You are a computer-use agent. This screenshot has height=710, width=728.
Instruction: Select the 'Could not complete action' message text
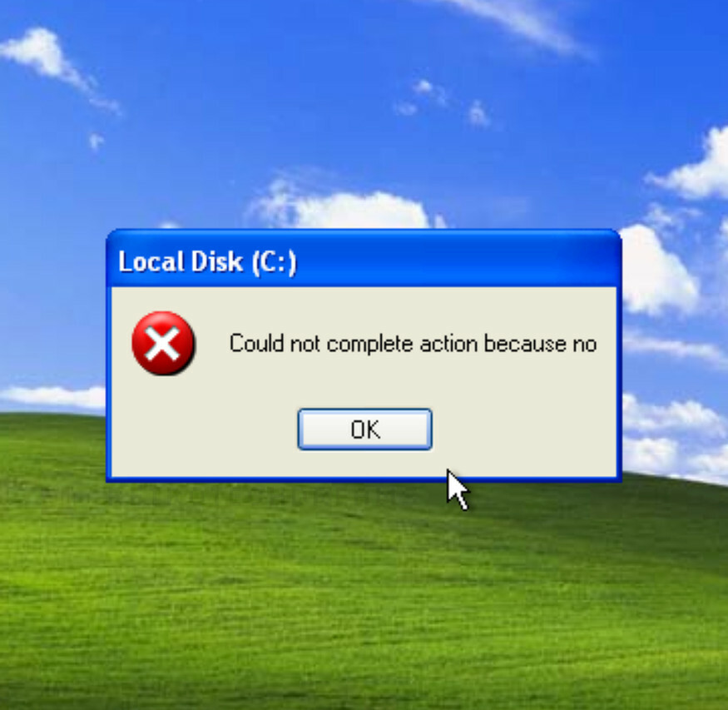(x=413, y=344)
